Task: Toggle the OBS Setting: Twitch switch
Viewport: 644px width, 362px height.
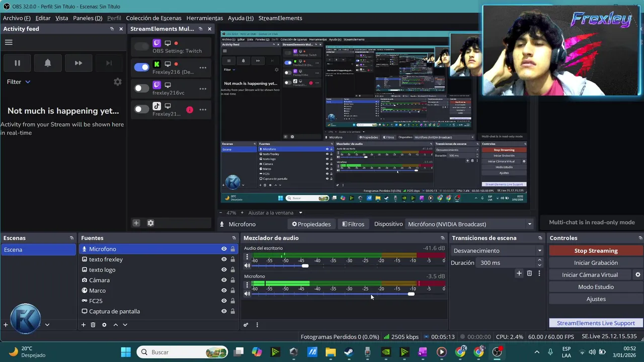Action: 141,47
